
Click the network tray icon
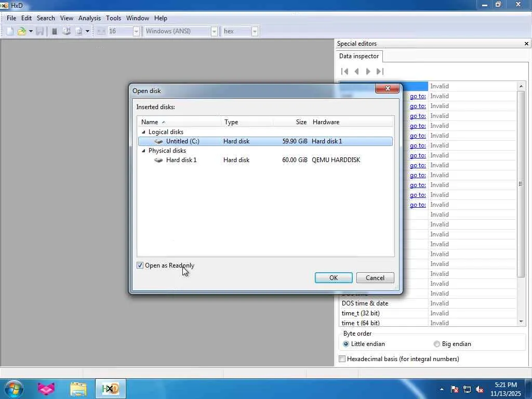click(467, 389)
